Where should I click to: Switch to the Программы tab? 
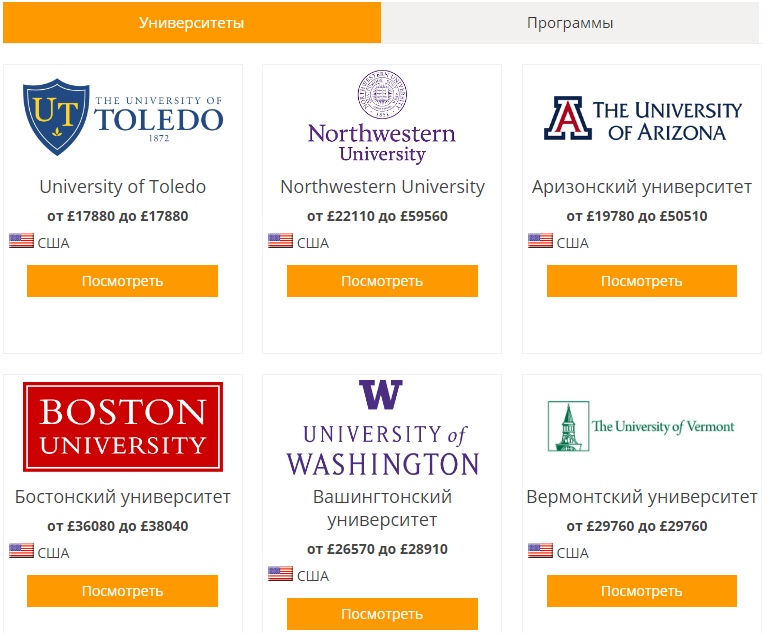(570, 22)
